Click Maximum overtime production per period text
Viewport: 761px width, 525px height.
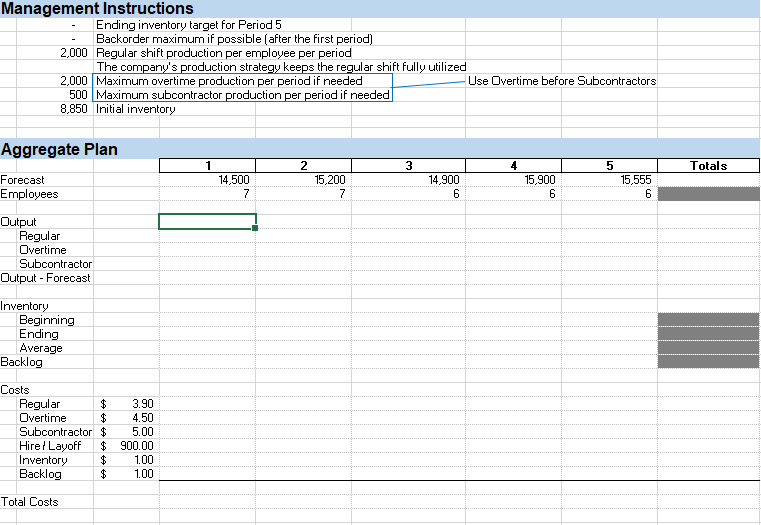coord(229,81)
